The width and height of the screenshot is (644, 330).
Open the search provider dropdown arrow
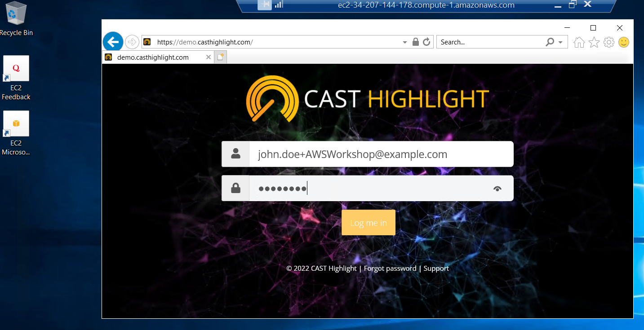tap(560, 42)
